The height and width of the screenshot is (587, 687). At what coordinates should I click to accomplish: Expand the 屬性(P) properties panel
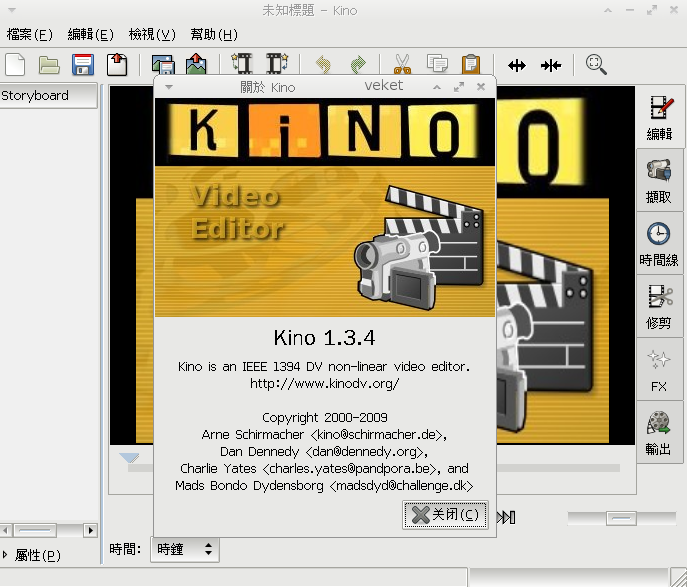coord(32,555)
